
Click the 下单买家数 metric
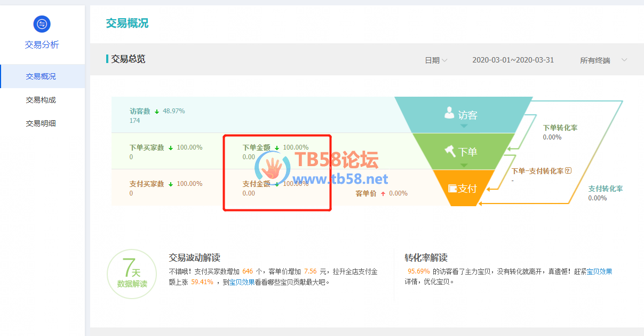(x=147, y=147)
